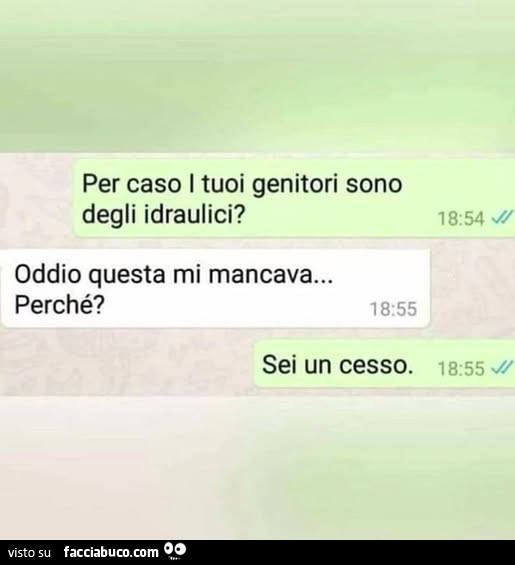Click the double-check receipt beside Sei un cesso
Image resolution: width=515 pixels, height=565 pixels.
[502, 368]
